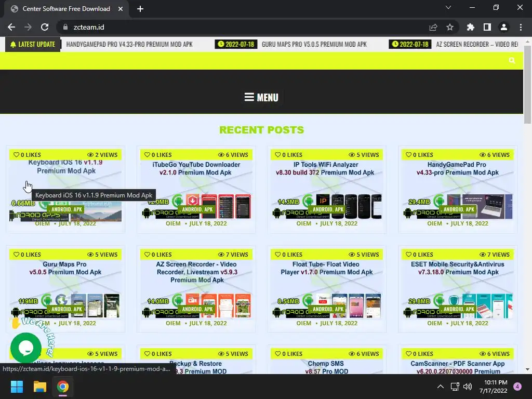Open the network status tray icon
Image resolution: width=532 pixels, height=399 pixels.
pyautogui.click(x=455, y=387)
